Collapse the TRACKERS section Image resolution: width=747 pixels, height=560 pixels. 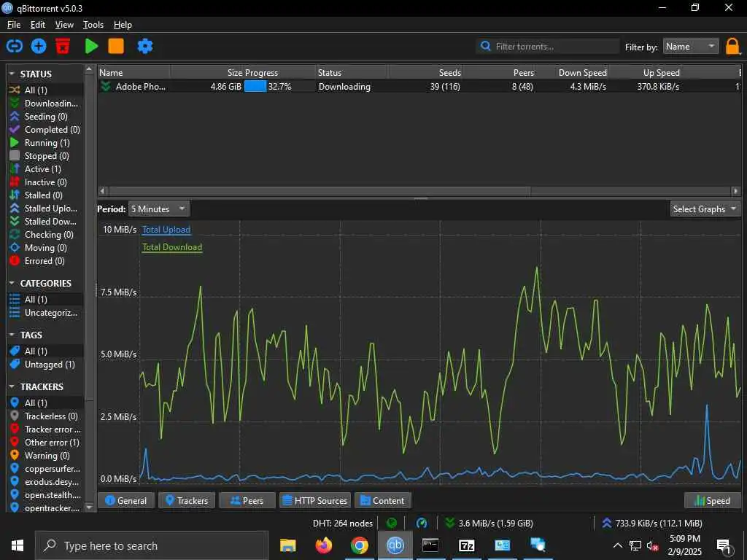(x=12, y=386)
